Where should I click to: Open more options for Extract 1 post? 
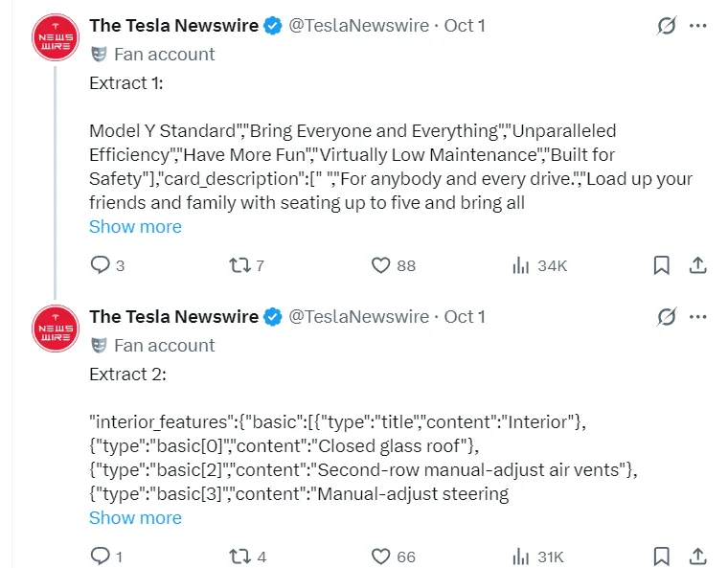click(x=698, y=26)
